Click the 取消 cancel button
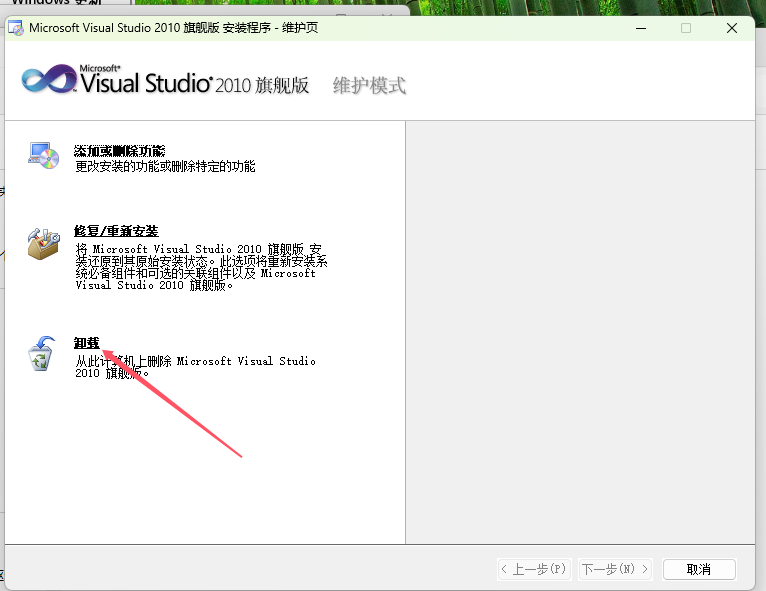Image resolution: width=766 pixels, height=591 pixels. click(x=699, y=570)
